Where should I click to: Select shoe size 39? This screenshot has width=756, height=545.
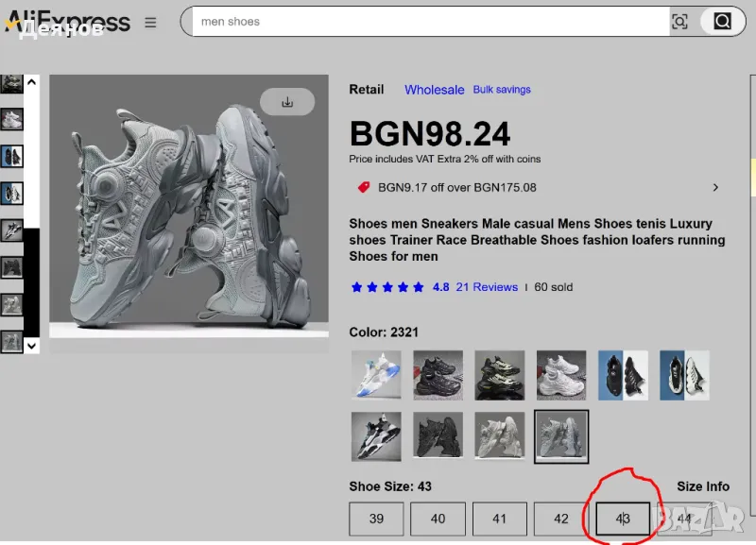376,519
